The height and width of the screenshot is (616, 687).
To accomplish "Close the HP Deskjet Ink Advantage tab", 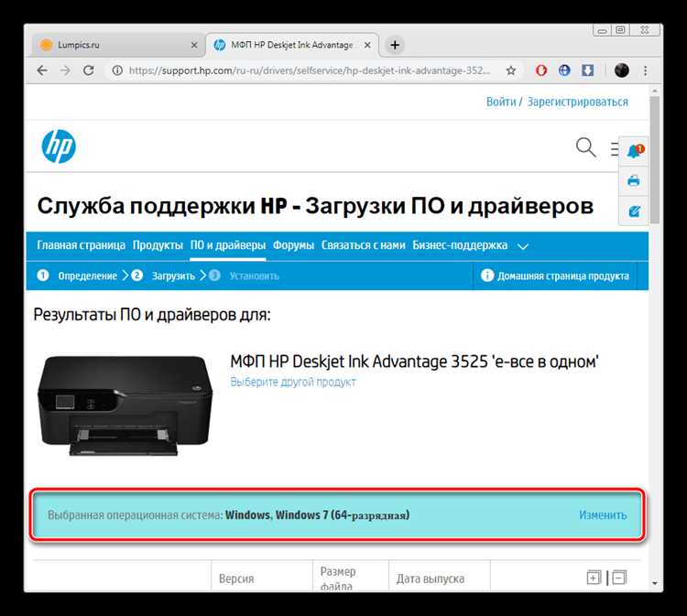I will pyautogui.click(x=367, y=45).
